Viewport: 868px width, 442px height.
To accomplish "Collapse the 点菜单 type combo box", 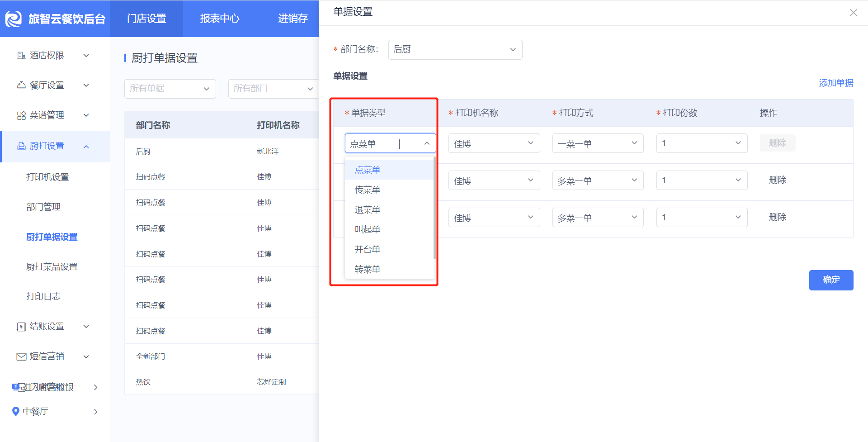I will point(390,143).
